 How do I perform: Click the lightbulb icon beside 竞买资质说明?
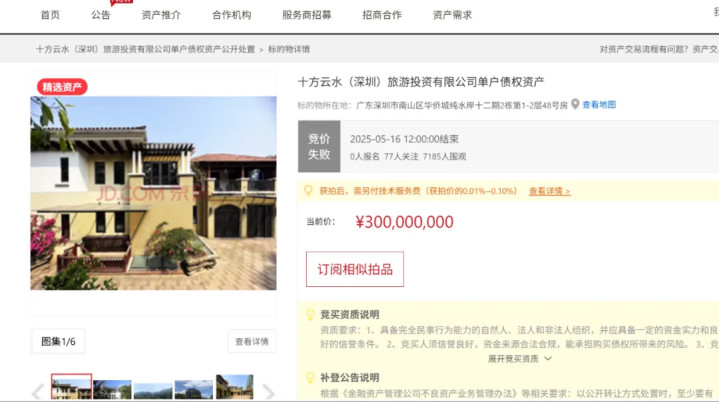(x=310, y=315)
